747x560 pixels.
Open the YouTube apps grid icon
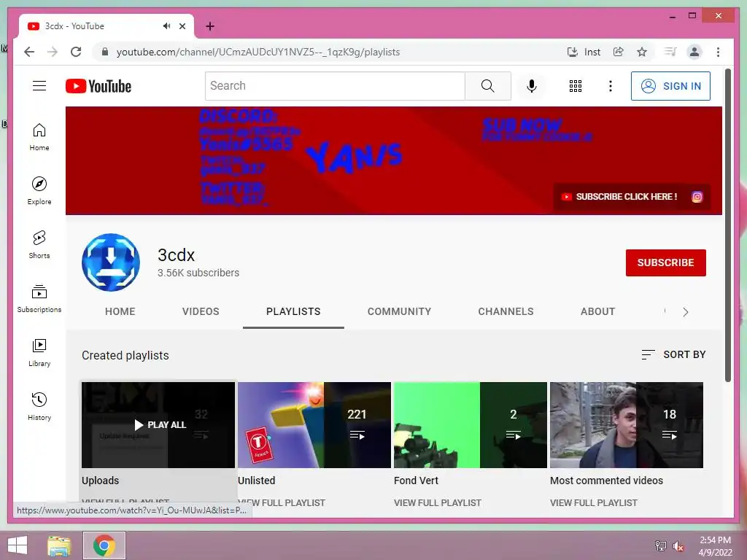coord(576,86)
